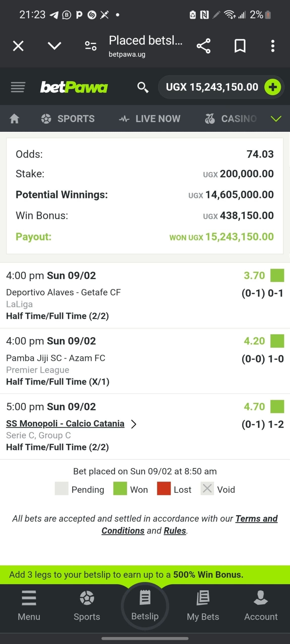The width and height of the screenshot is (290, 644).
Task: Click the SS Monopoli - Calcio Catania link
Action: pos(65,424)
